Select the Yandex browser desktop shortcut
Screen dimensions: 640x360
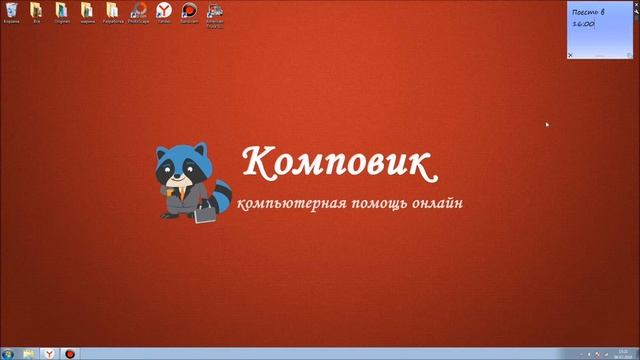[x=164, y=13]
